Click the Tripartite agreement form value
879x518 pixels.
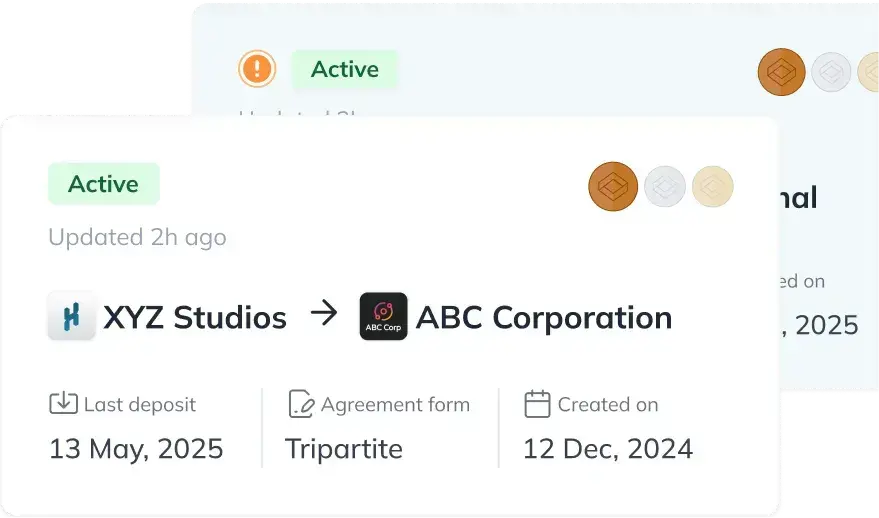pos(344,449)
